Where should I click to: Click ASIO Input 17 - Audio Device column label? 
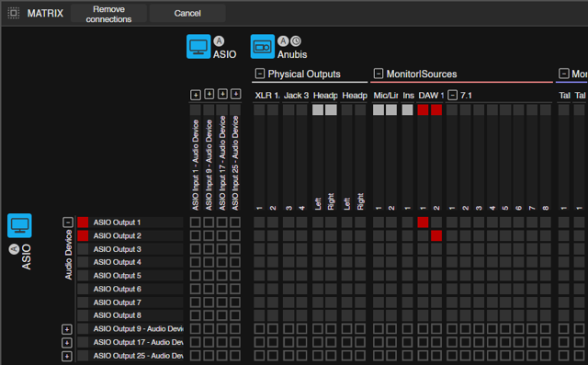[x=222, y=163]
